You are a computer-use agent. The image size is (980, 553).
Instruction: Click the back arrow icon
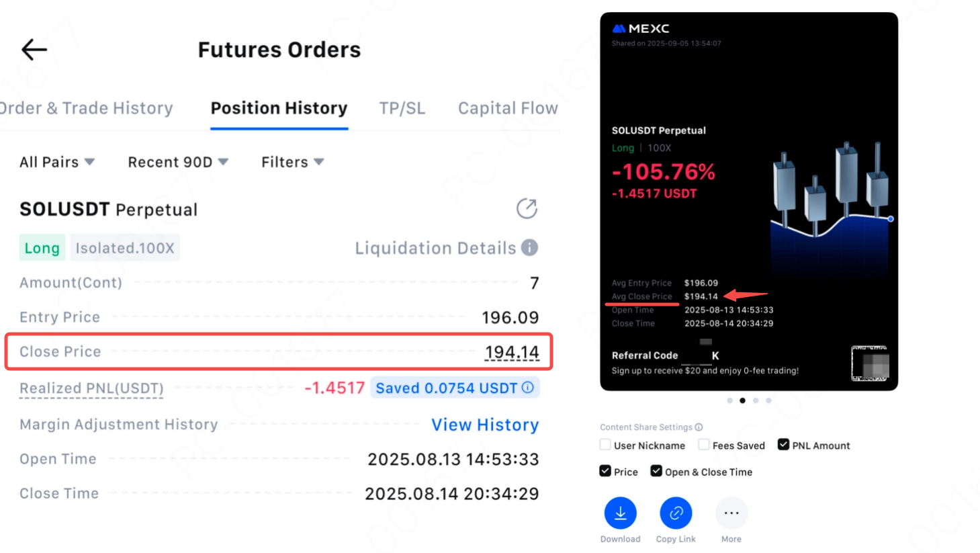[x=34, y=50]
